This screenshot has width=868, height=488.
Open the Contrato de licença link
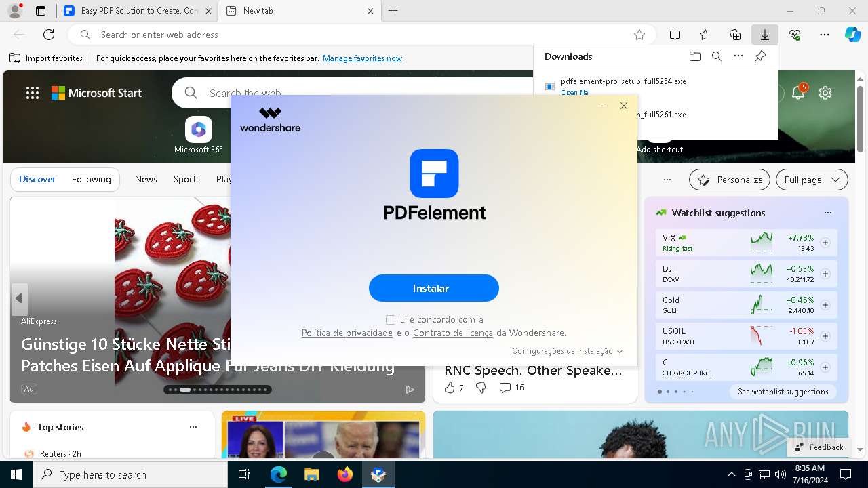click(453, 333)
